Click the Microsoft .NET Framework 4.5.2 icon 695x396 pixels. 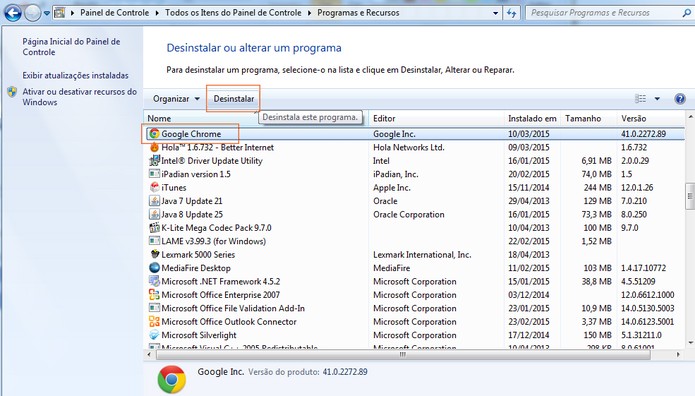click(154, 281)
